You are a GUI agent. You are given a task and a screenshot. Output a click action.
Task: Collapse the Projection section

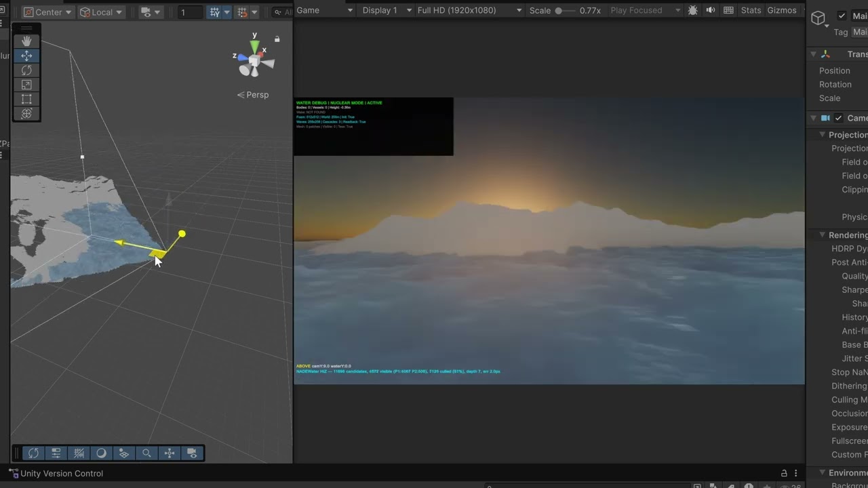pos(821,135)
